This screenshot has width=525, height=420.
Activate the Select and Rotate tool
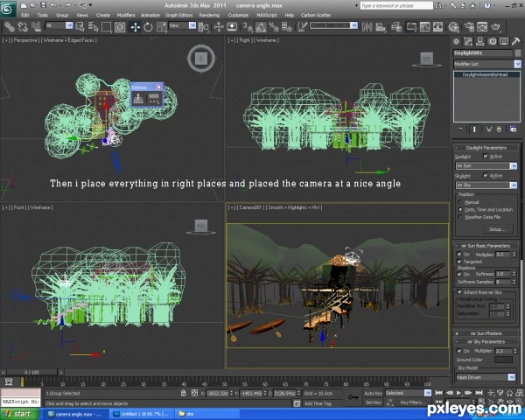point(149,27)
